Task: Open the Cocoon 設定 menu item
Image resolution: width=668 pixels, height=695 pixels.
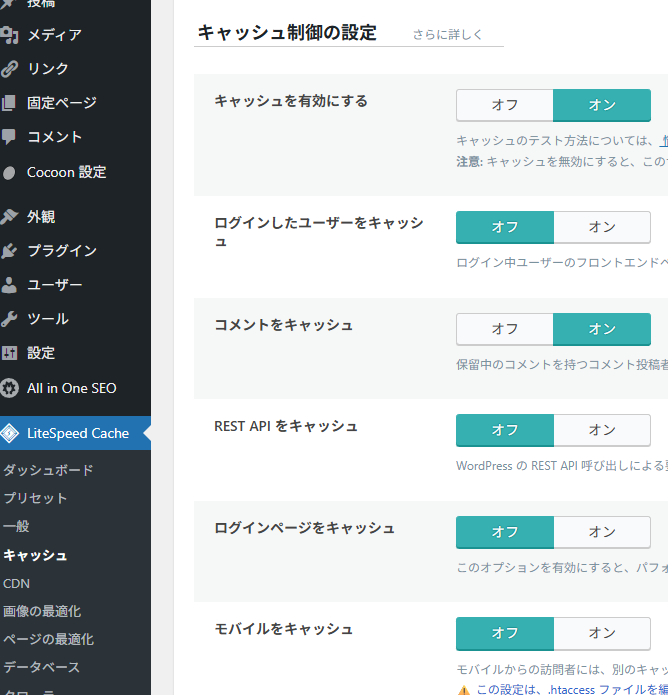Action: click(x=66, y=172)
